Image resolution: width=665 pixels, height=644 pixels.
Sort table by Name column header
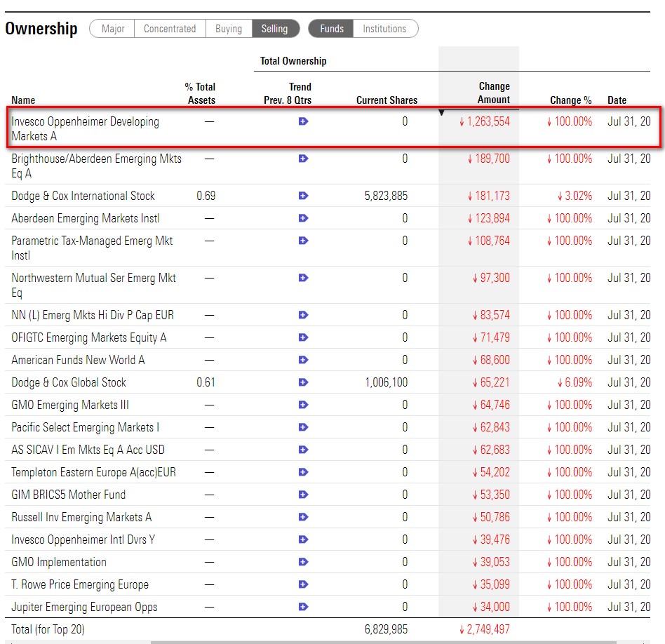point(23,100)
